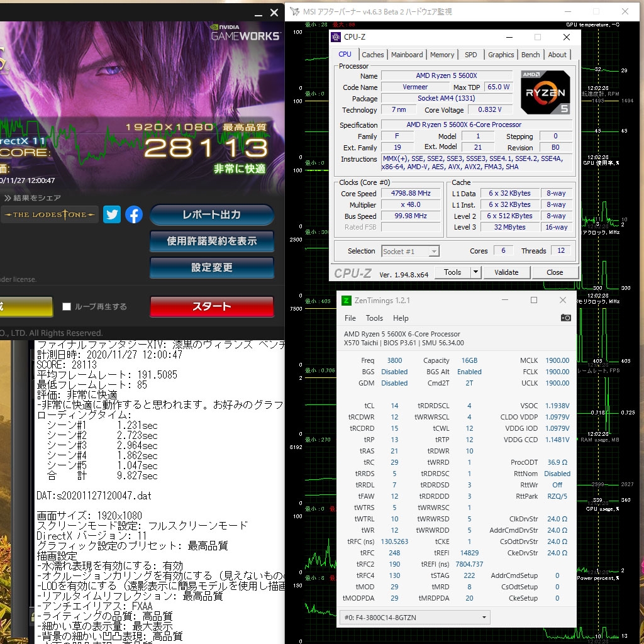Minimize the MSI Afterburner monitoring window

pos(568,11)
